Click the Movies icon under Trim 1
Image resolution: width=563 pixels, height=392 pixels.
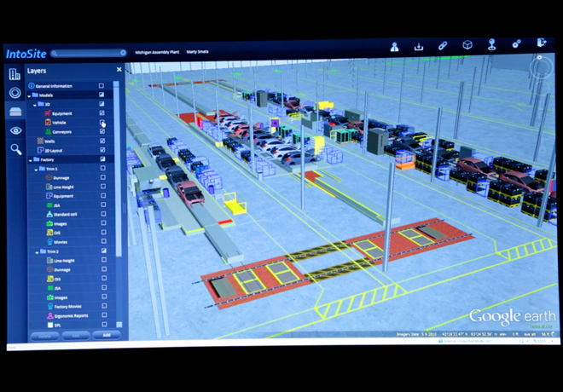(x=50, y=242)
